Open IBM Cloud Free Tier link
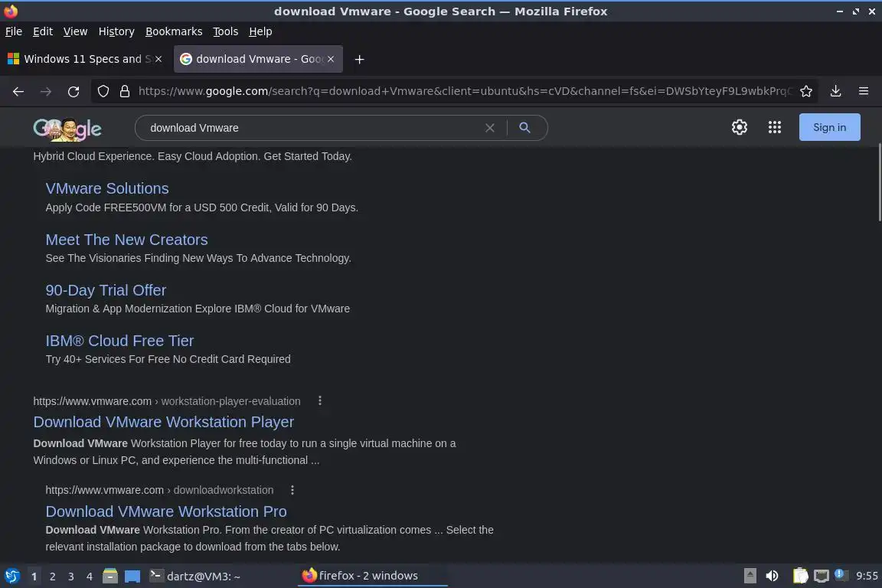 click(x=119, y=341)
